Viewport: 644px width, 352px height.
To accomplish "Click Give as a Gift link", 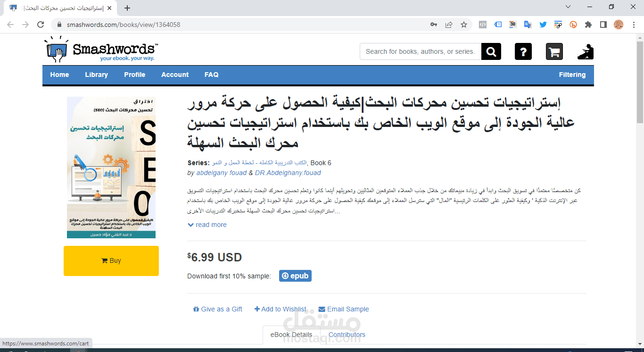I will click(218, 309).
